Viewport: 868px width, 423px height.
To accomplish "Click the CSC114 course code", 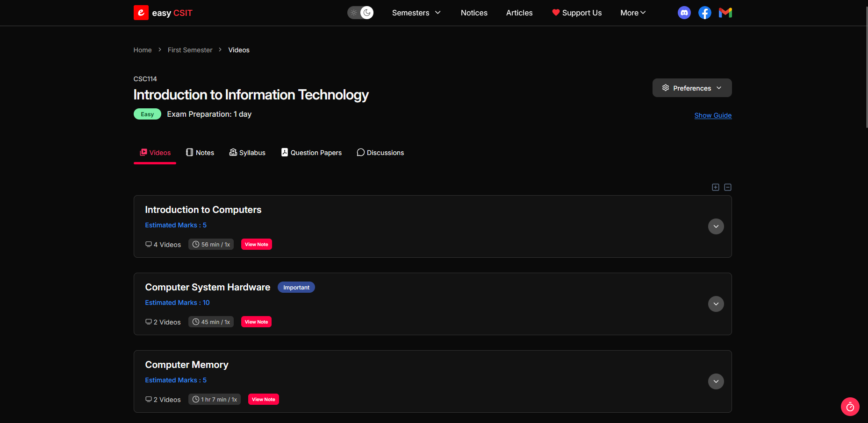I will coord(145,79).
